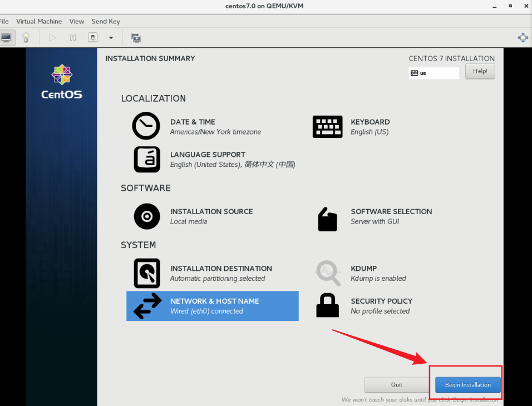Close the centos7.0 QEMU/KVM window
The image size is (532, 406).
526,6
